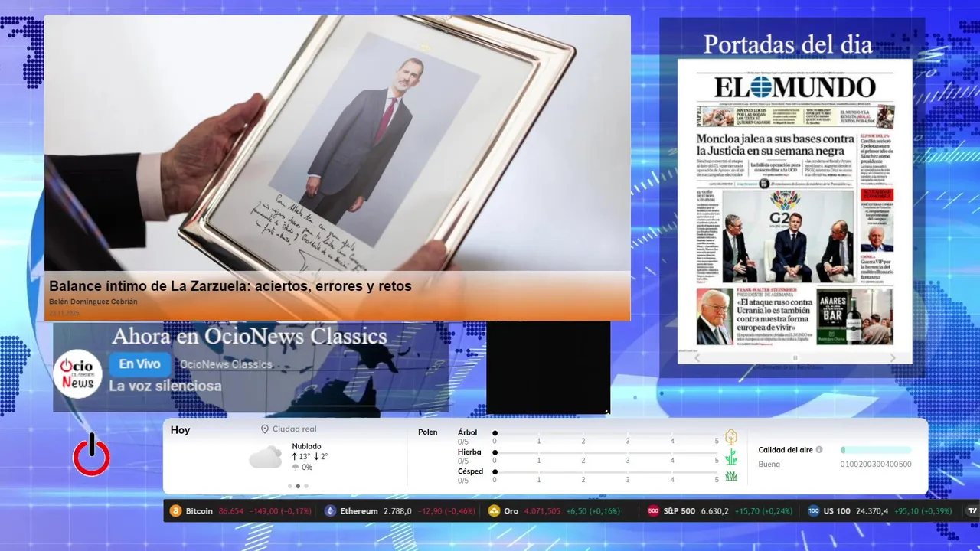Click the Oro gold icon in ticker

coord(495,511)
